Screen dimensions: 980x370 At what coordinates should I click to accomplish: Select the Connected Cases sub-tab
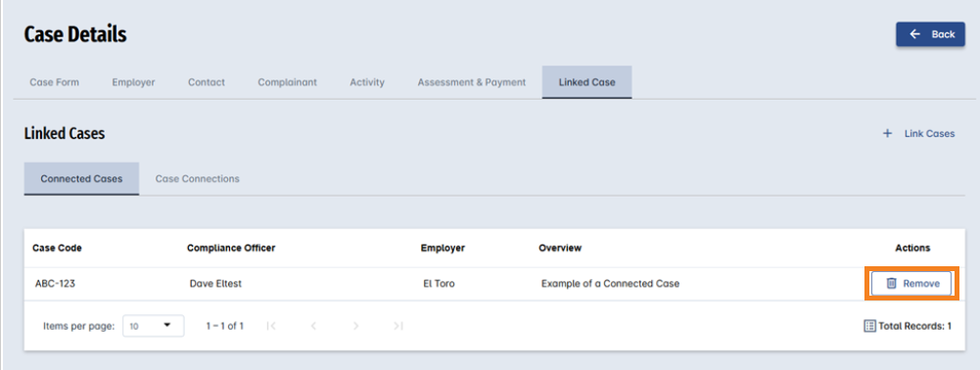[81, 179]
